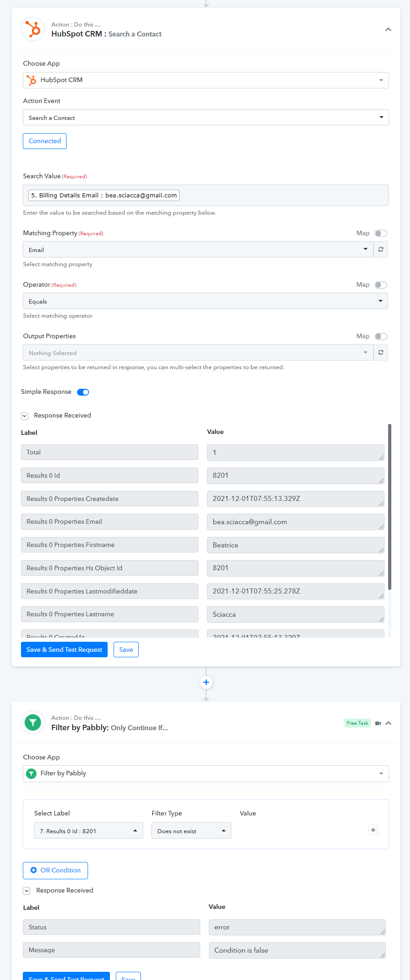Toggle the Map switch for Operator
The image size is (410, 980).
tap(381, 285)
